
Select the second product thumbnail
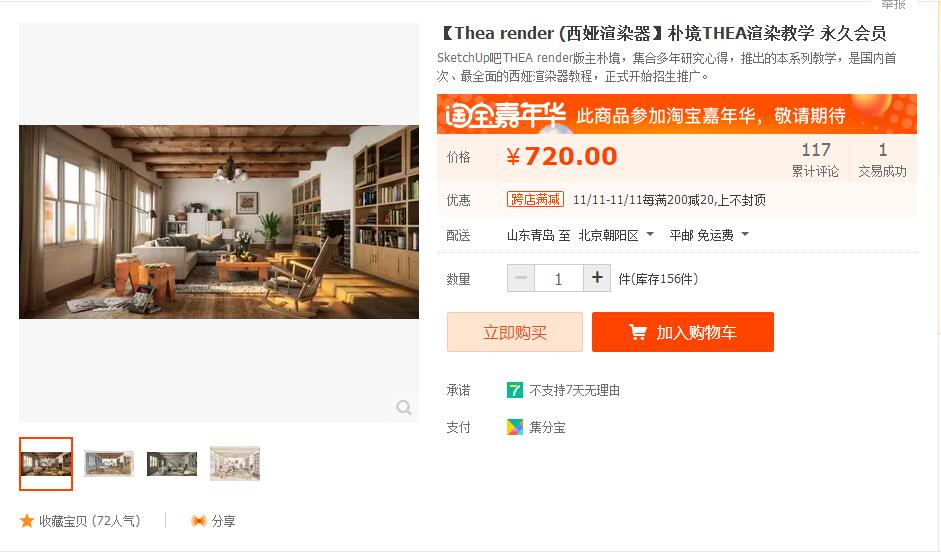(x=109, y=463)
